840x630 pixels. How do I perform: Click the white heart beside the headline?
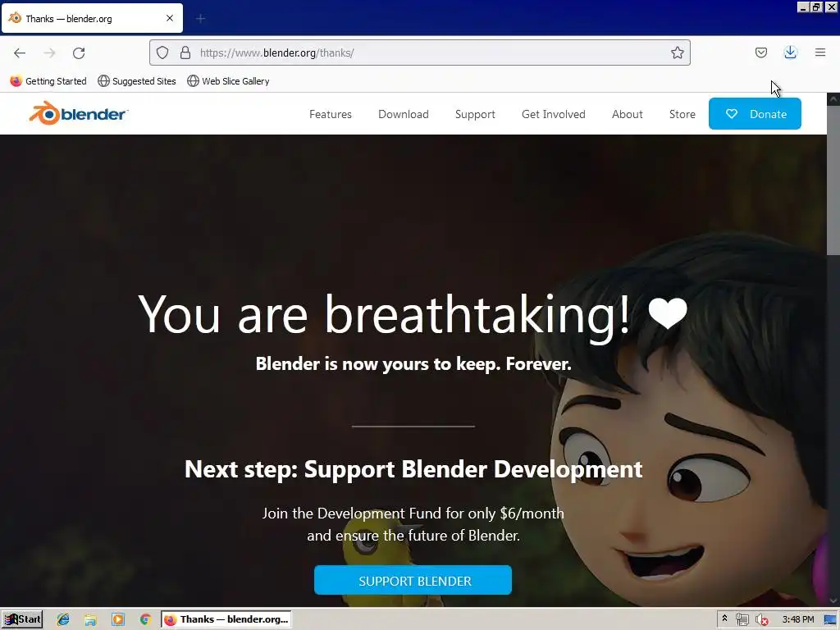click(x=668, y=313)
